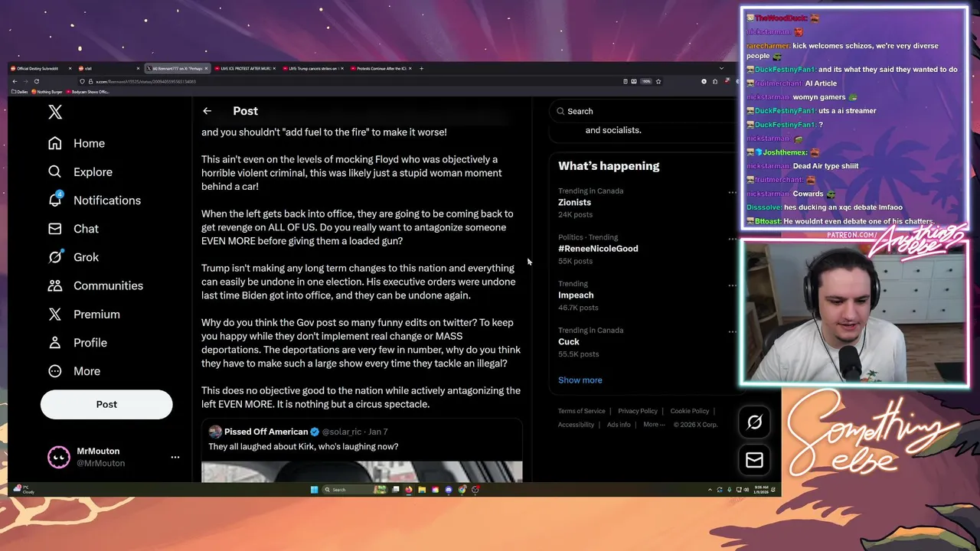Open the Dailies bookmarks folder
The width and height of the screenshot is (980, 551).
(21, 92)
